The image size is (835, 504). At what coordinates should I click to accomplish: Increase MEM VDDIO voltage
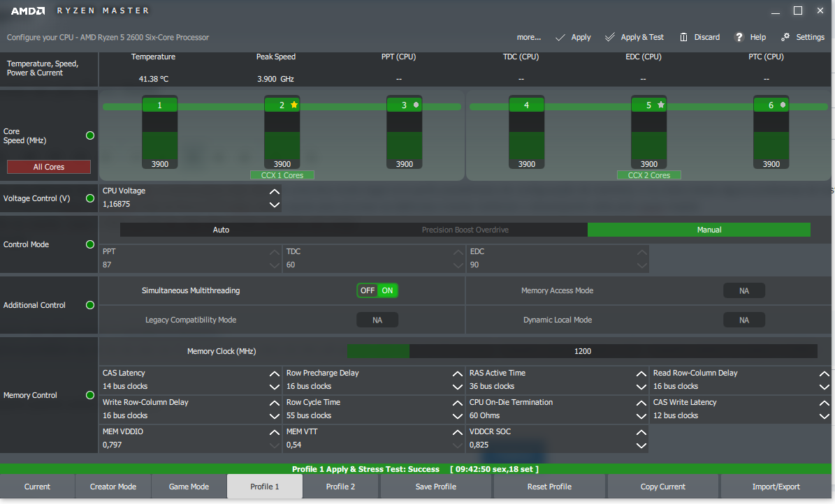click(x=274, y=433)
